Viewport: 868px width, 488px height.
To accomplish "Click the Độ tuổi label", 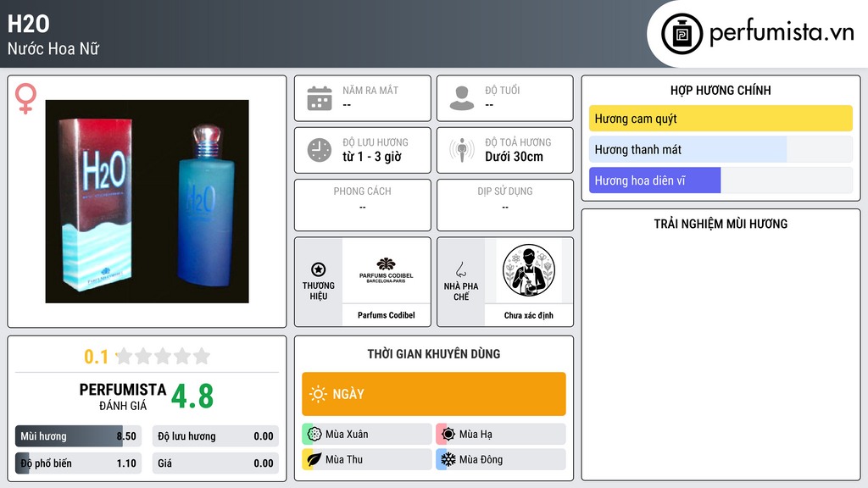I will [x=503, y=90].
